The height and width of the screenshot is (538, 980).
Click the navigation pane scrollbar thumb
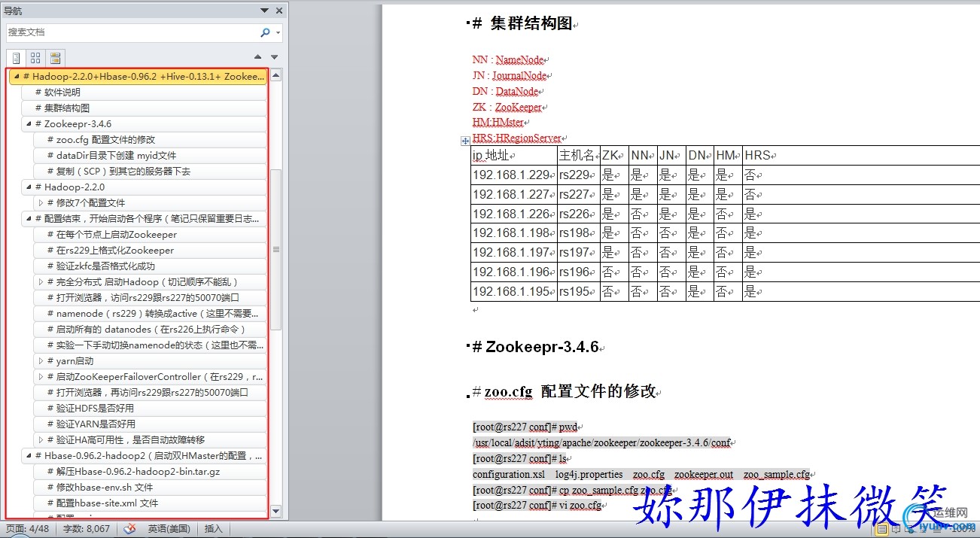275,249
